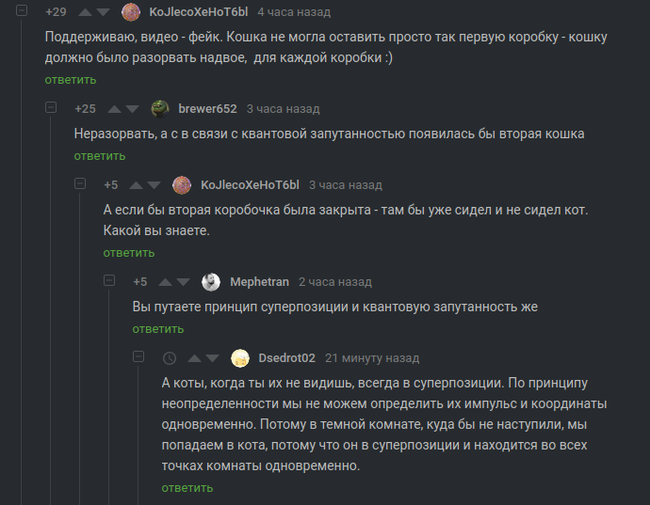This screenshot has height=505, width=650.
Task: Collapse Mephetran's comment branch
Action: 109,282
